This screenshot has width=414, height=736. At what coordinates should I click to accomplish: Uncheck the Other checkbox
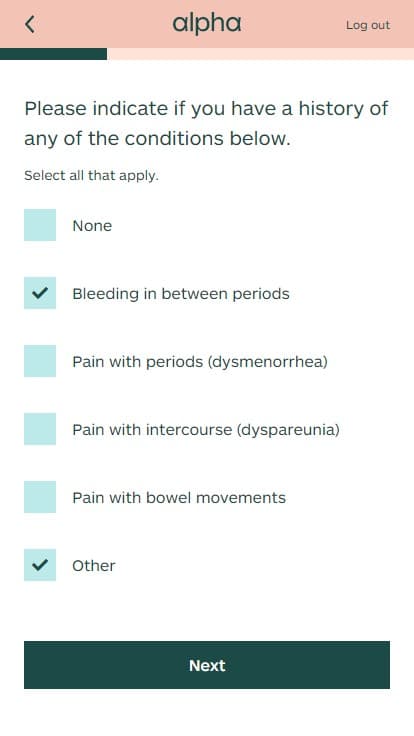click(x=40, y=565)
